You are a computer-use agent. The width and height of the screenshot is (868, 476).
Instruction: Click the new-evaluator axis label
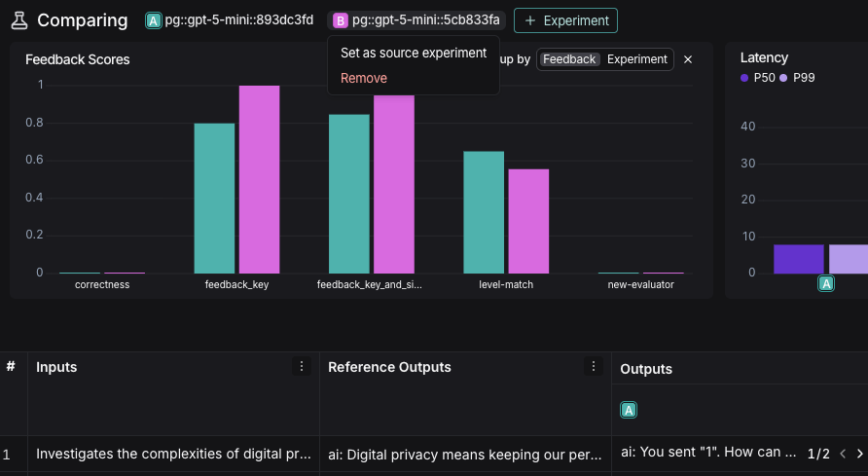tap(640, 284)
